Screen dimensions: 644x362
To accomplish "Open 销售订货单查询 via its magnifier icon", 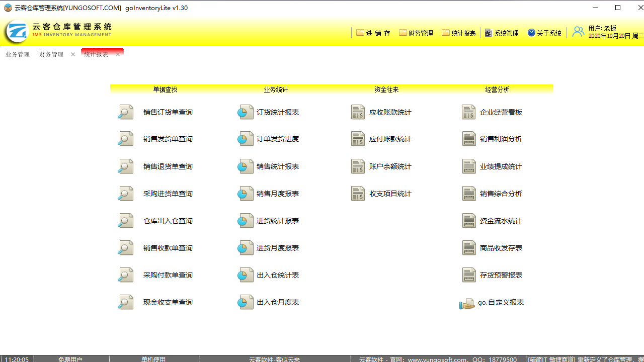I will click(x=125, y=112).
